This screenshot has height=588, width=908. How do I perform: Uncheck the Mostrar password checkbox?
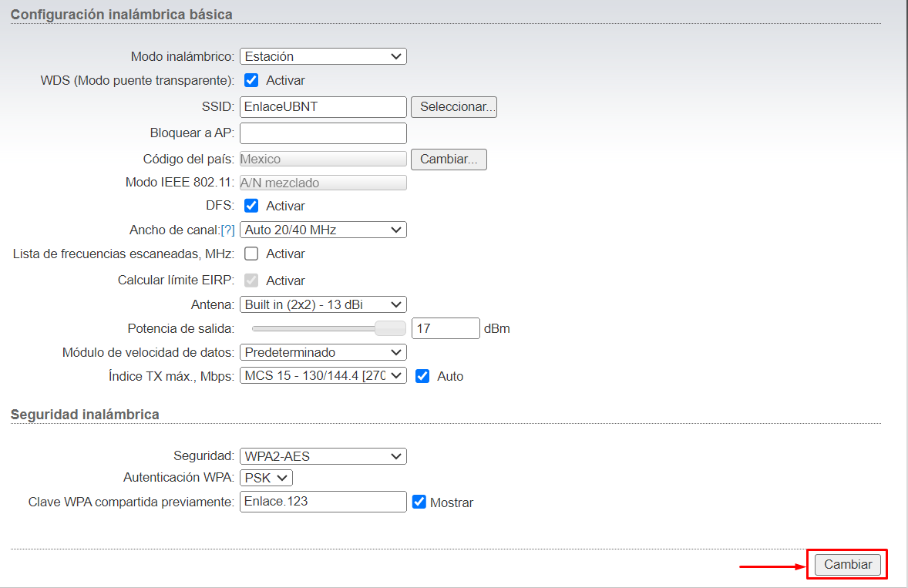point(419,502)
